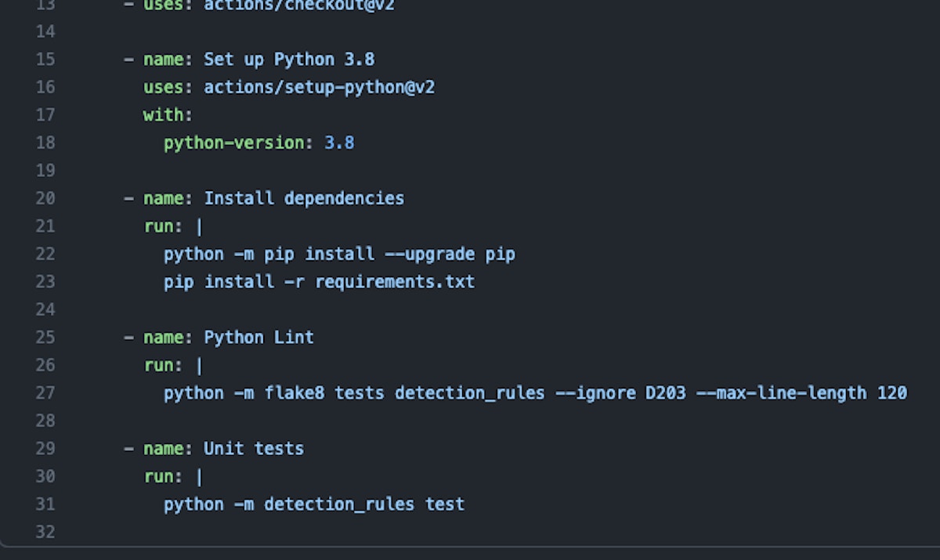Click line number 20
Viewport: 940px width, 560px height.
coord(45,198)
